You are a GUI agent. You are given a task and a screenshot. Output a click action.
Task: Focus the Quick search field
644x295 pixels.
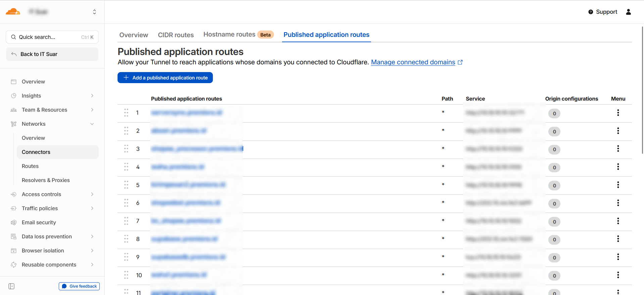[x=52, y=37]
